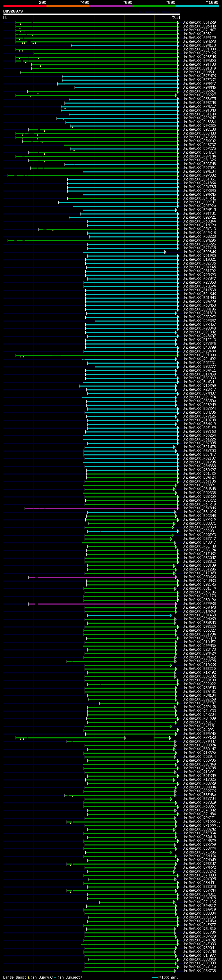Select the query name BB926079
This screenshot has height=980, width=222.
tap(13, 11)
